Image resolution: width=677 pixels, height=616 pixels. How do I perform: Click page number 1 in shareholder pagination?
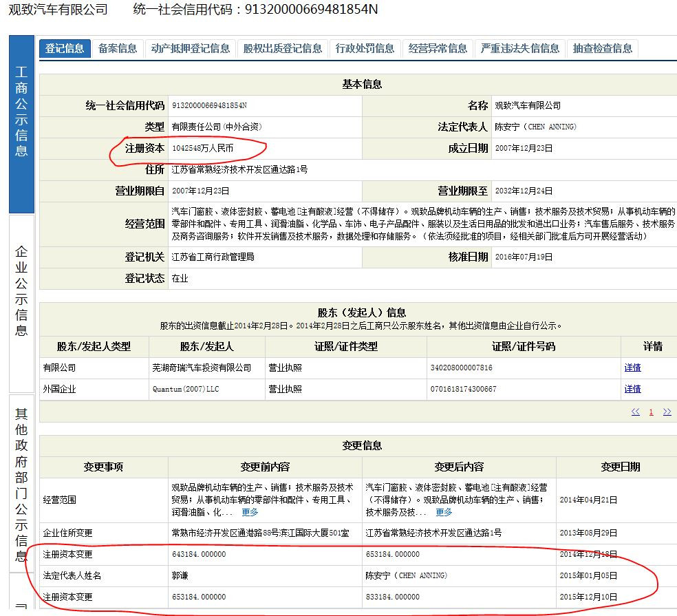pyautogui.click(x=651, y=412)
